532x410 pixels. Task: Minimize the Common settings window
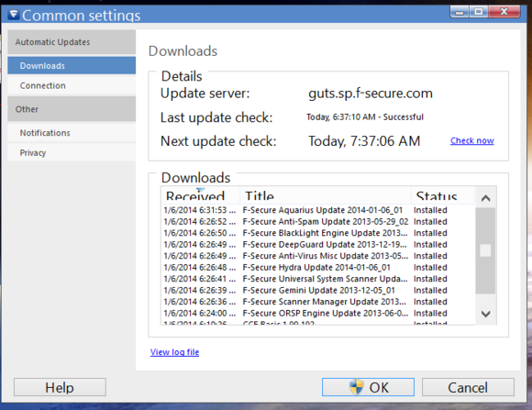pos(460,12)
